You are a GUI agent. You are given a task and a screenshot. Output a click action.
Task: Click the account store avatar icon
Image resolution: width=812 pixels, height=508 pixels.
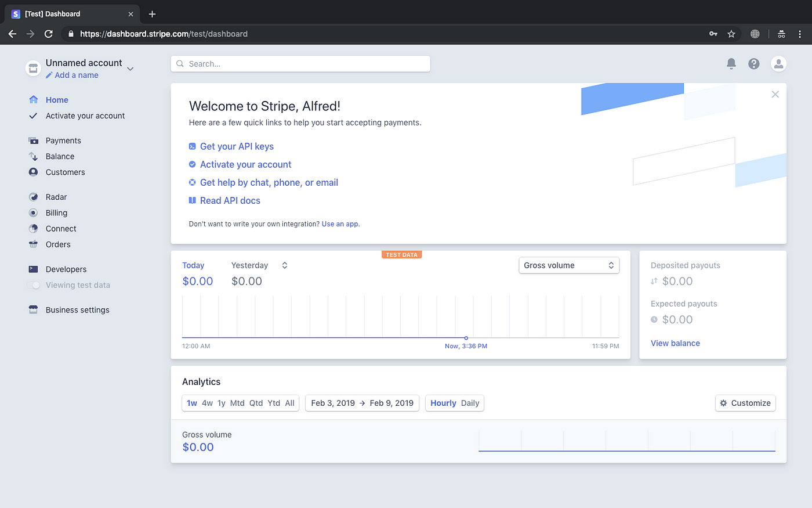pos(33,68)
